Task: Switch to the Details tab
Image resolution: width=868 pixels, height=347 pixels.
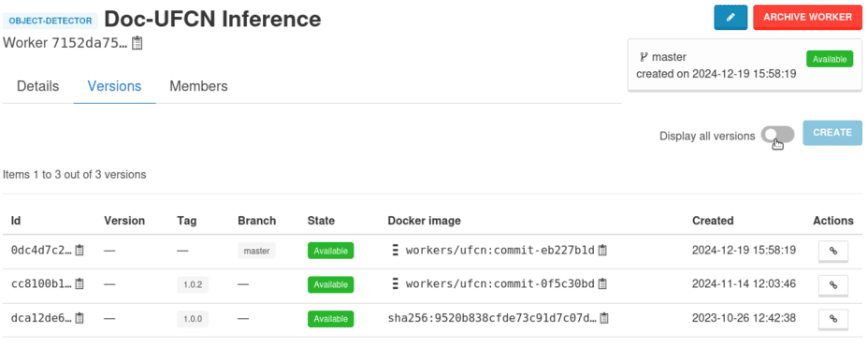Action: [x=37, y=86]
